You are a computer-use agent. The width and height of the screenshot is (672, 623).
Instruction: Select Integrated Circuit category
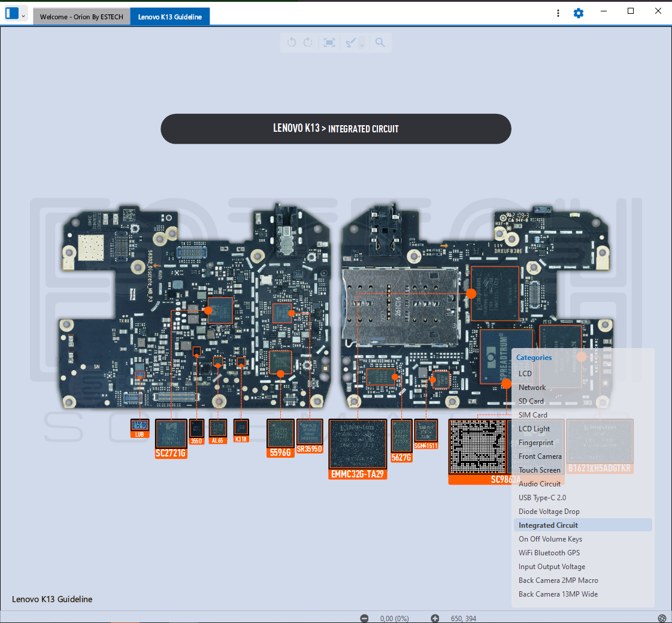pos(583,525)
